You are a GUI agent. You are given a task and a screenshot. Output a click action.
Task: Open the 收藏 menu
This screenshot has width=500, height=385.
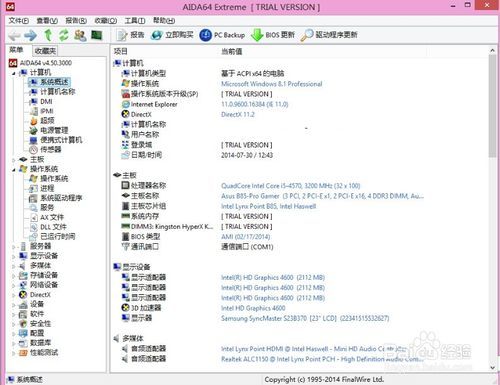coord(106,21)
